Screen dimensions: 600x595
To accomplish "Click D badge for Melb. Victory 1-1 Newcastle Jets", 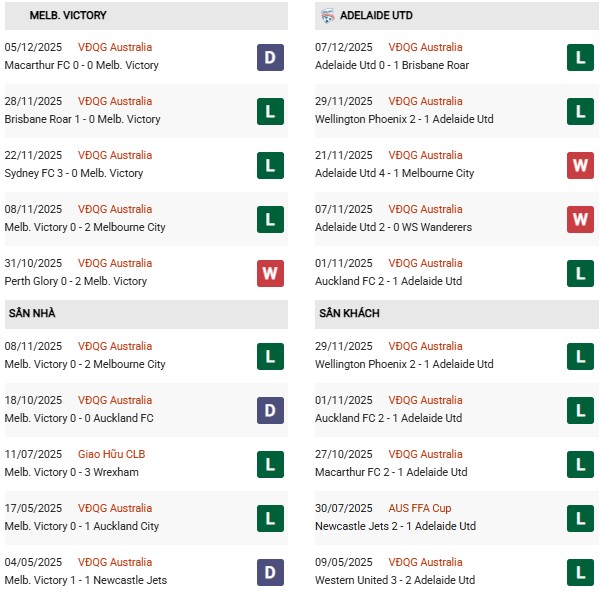I will pos(270,572).
